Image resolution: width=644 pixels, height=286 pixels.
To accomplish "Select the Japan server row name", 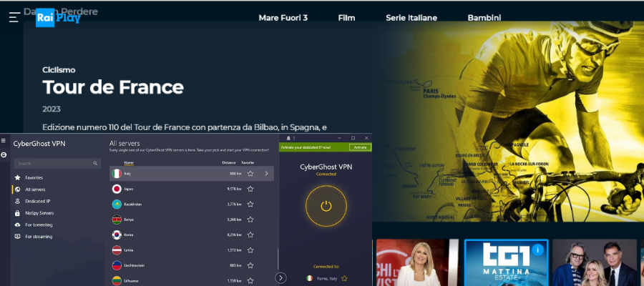I will pyautogui.click(x=129, y=189).
